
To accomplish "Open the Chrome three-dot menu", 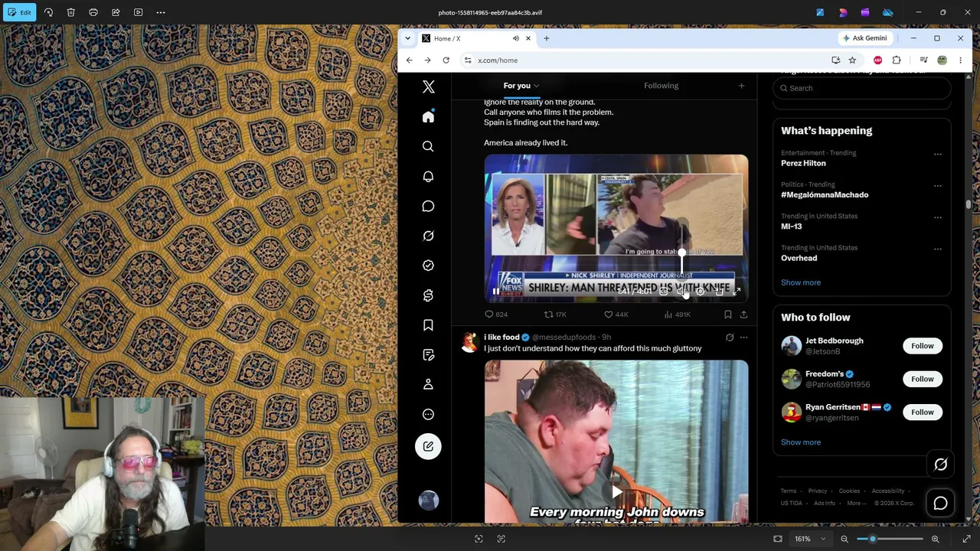I will 960,60.
